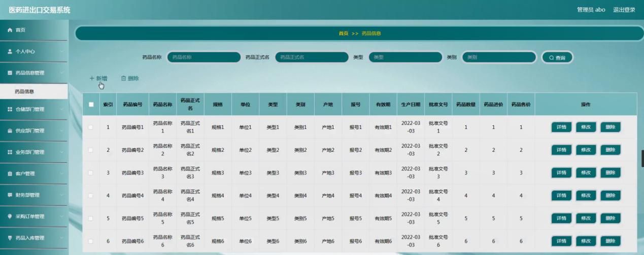This screenshot has height=255, width=644.
Task: Click 修改 for row 药品编号1
Action: [586, 127]
